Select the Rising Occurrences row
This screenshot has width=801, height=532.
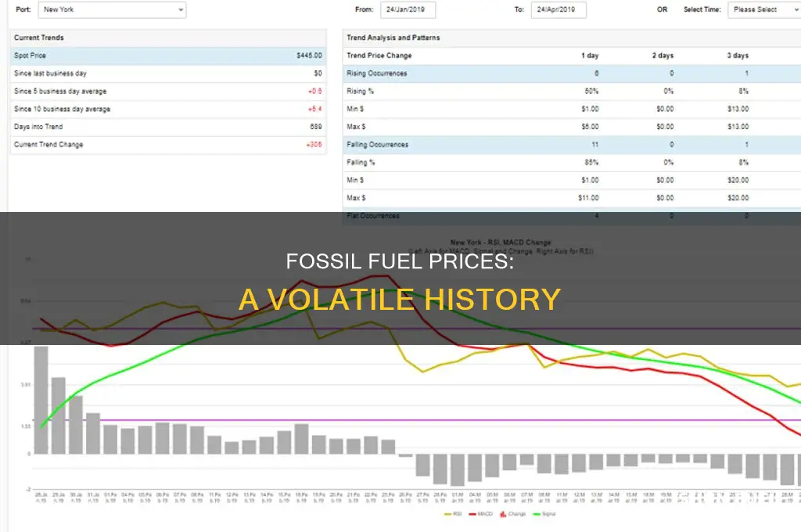pos(572,74)
